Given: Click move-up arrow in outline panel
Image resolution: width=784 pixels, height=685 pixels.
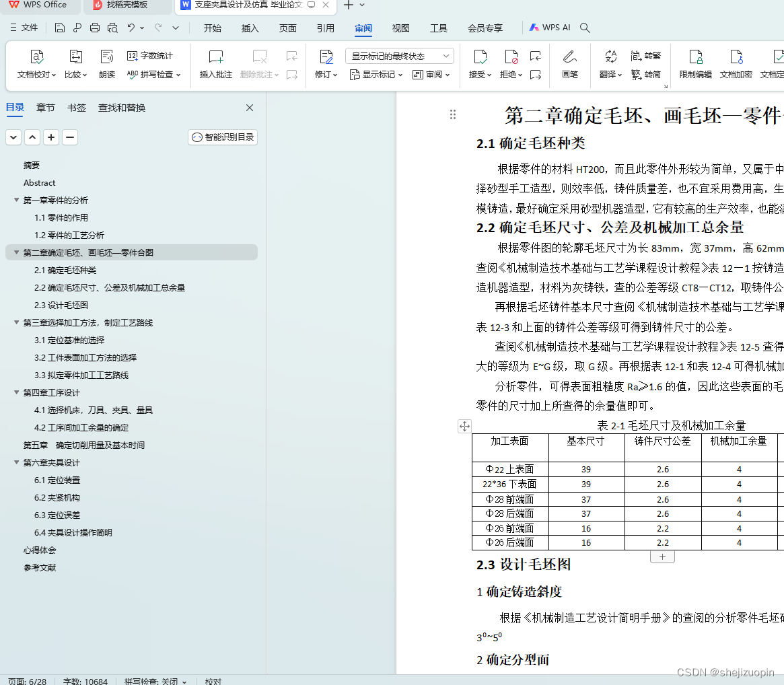Looking at the screenshot, I should (x=32, y=137).
